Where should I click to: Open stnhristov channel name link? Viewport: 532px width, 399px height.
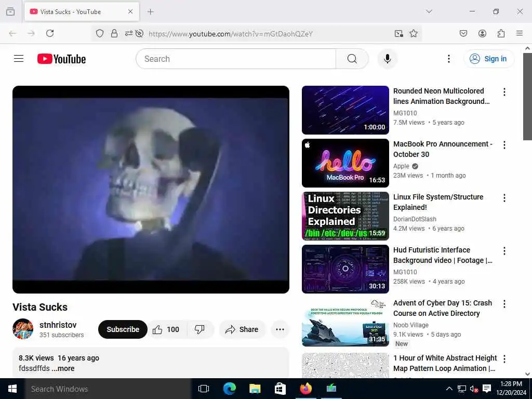point(58,325)
